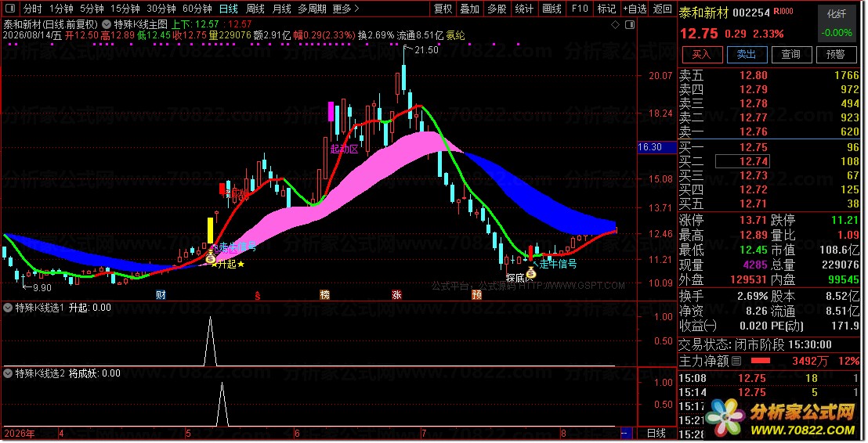Switch to 周线 period
This screenshot has width=868, height=443.
coord(255,9)
